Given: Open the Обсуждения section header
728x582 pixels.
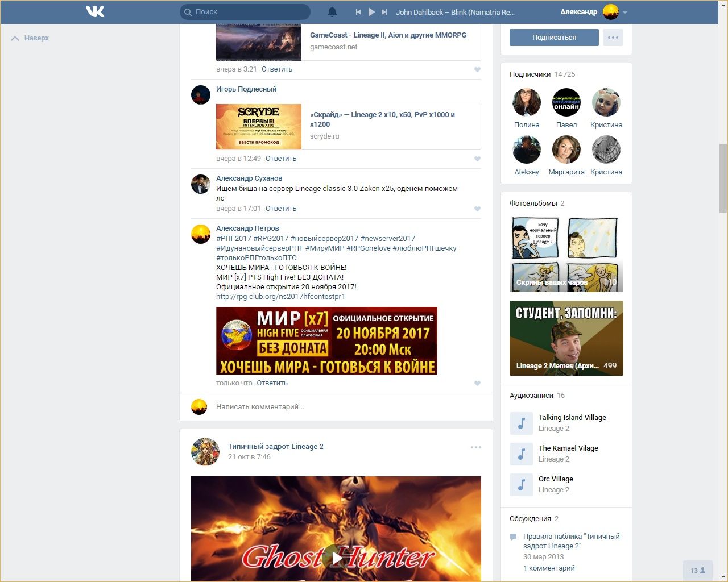Looking at the screenshot, I should 534,519.
